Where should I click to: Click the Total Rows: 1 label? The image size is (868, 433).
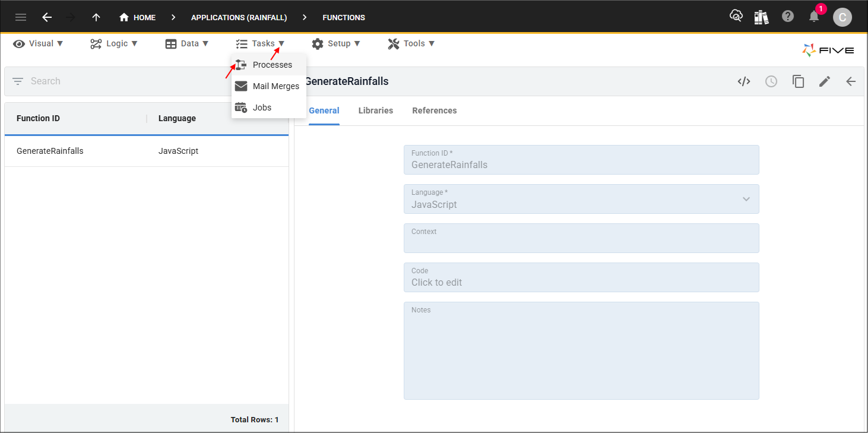(255, 420)
